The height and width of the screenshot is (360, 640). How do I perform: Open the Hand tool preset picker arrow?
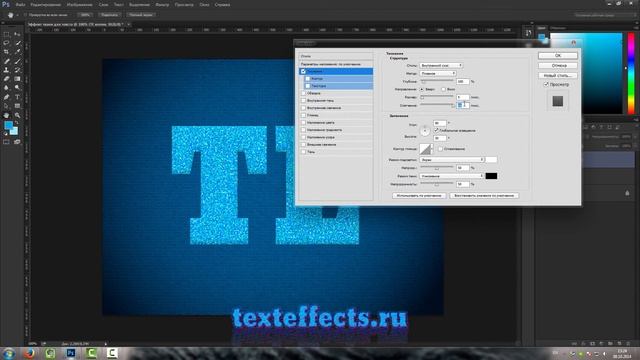(x=18, y=15)
